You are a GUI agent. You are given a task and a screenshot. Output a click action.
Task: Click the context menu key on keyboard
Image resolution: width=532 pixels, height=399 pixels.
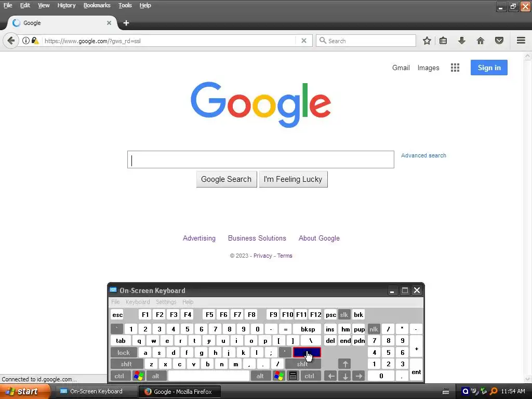point(293,376)
